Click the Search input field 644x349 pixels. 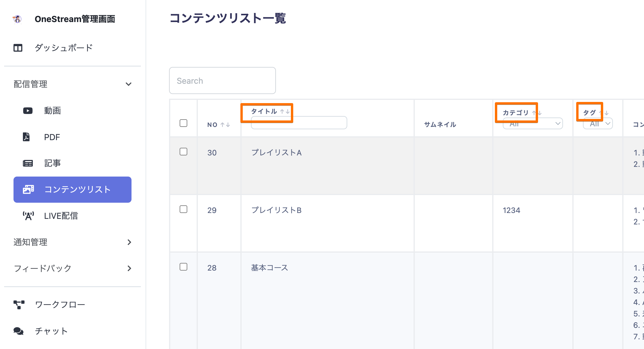pos(222,81)
